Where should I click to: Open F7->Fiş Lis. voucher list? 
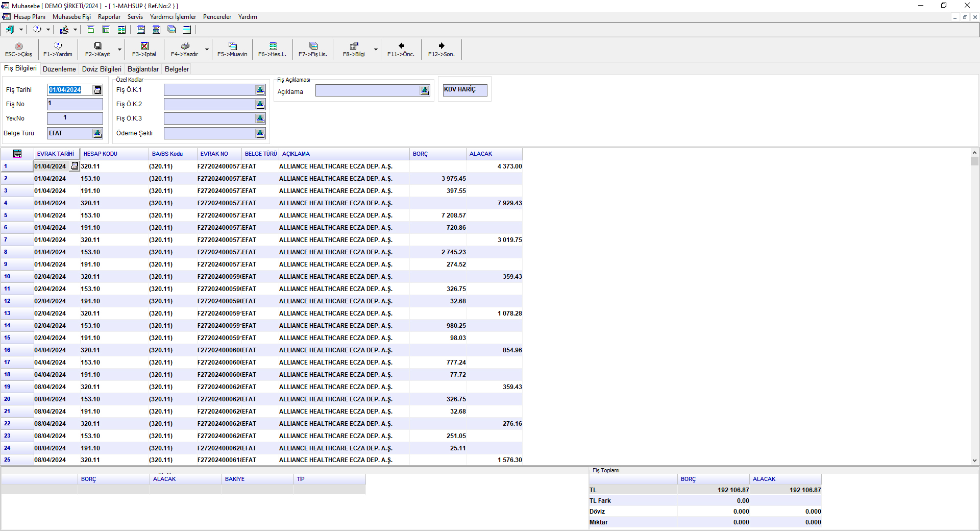click(313, 46)
